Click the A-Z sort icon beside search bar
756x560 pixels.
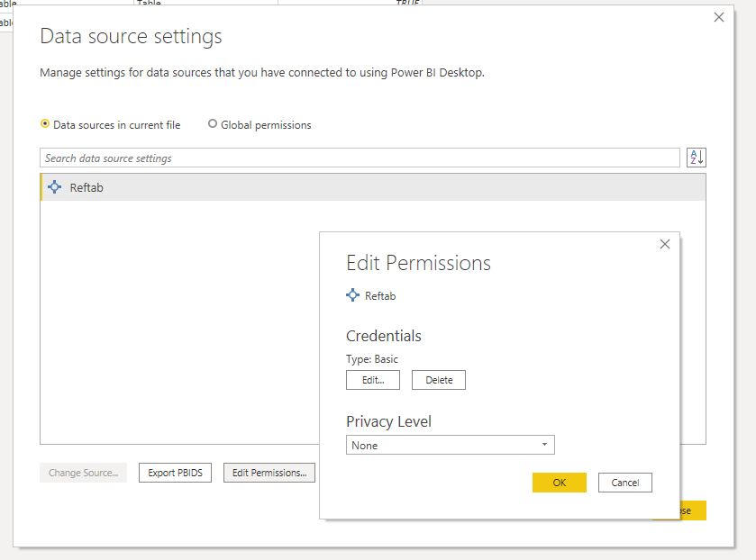(x=696, y=157)
